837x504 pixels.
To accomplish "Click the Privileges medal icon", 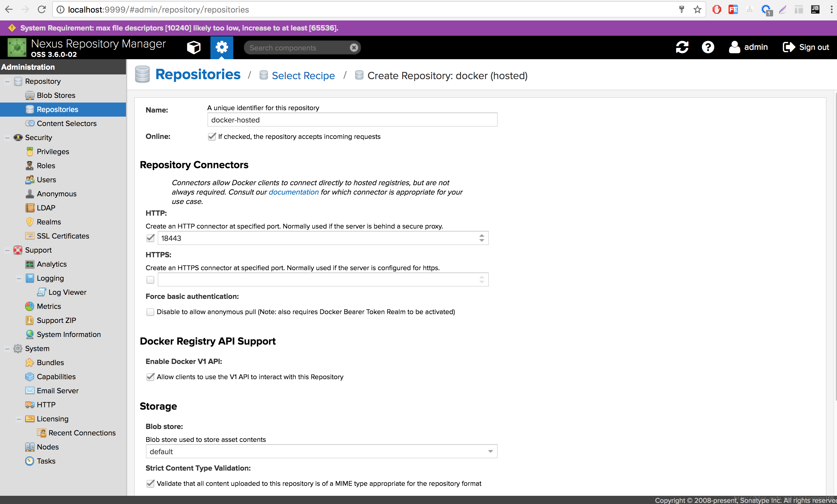I will coord(30,151).
